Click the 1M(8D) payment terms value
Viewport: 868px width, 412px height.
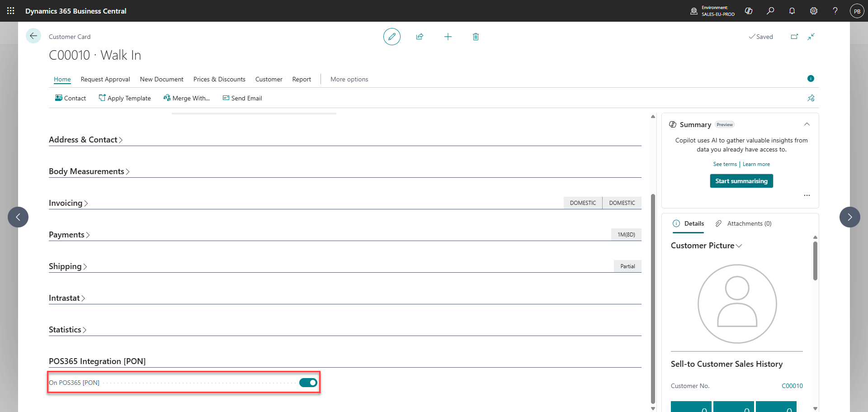[x=626, y=235]
